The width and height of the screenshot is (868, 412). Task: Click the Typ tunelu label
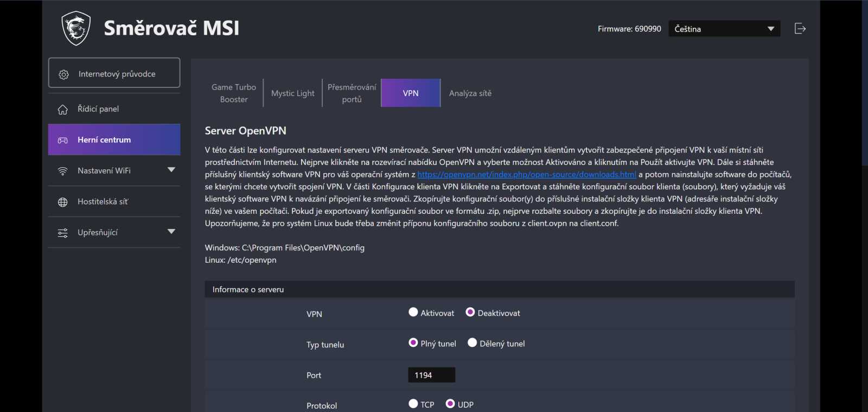tap(325, 345)
